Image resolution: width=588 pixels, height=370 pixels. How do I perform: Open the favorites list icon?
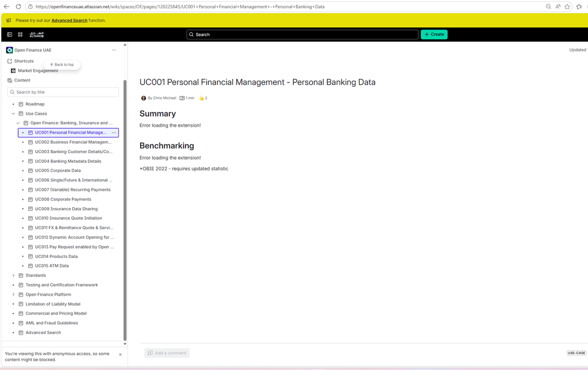coord(579,6)
